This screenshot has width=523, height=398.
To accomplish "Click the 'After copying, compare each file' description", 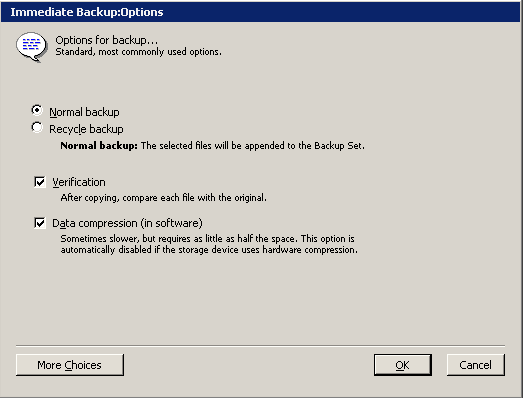I will click(163, 197).
